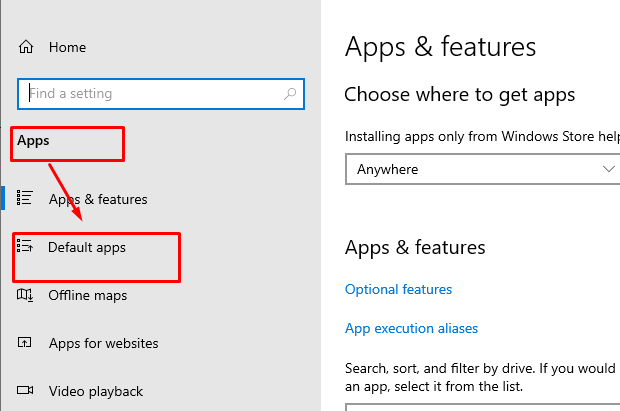620x411 pixels.
Task: Click the Apps section header in sidebar
Action: coord(33,141)
